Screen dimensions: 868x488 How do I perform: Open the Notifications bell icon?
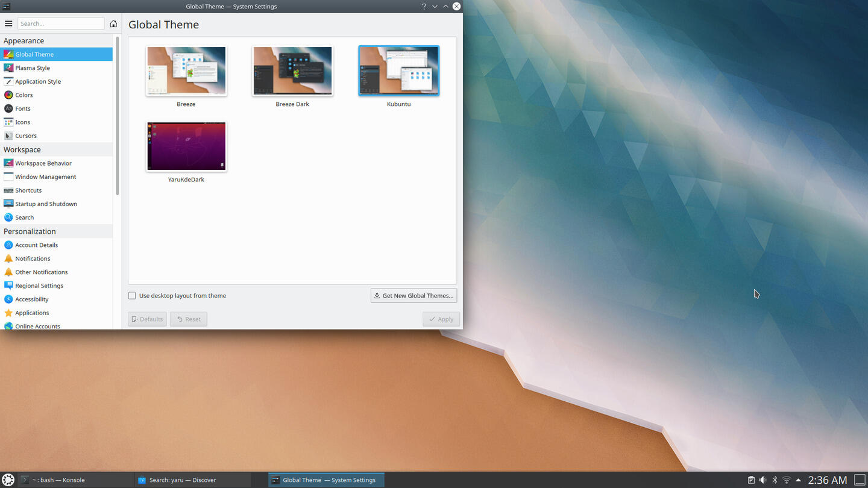[8, 258]
